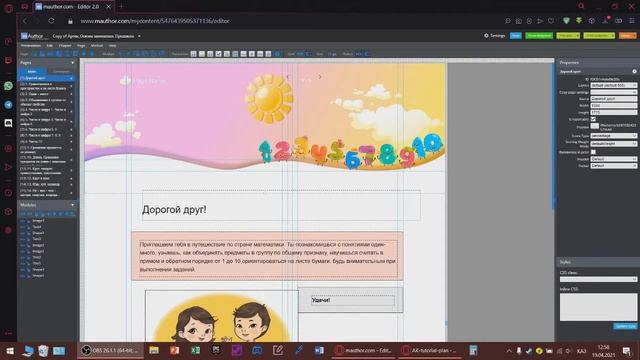The width and height of the screenshot is (640, 360).
Task: Open the Page menu in editor
Action: point(81,46)
